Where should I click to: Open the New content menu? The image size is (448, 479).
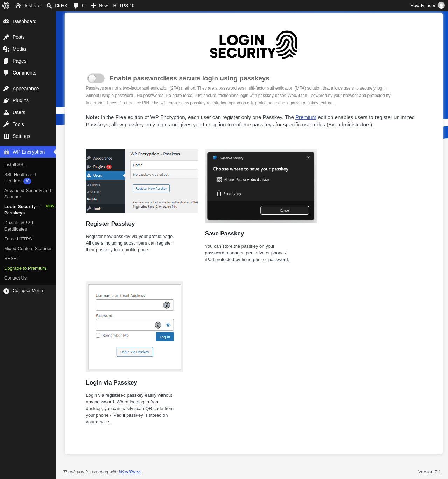click(99, 6)
